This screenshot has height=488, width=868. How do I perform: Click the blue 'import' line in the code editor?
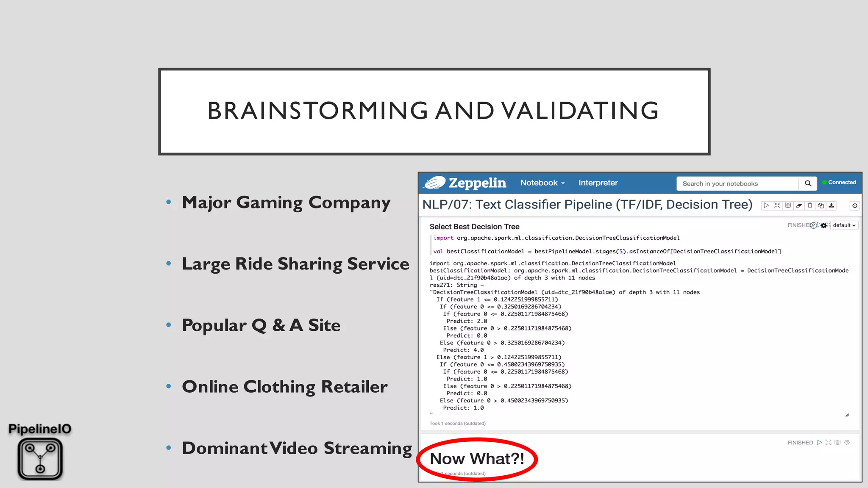(x=556, y=238)
